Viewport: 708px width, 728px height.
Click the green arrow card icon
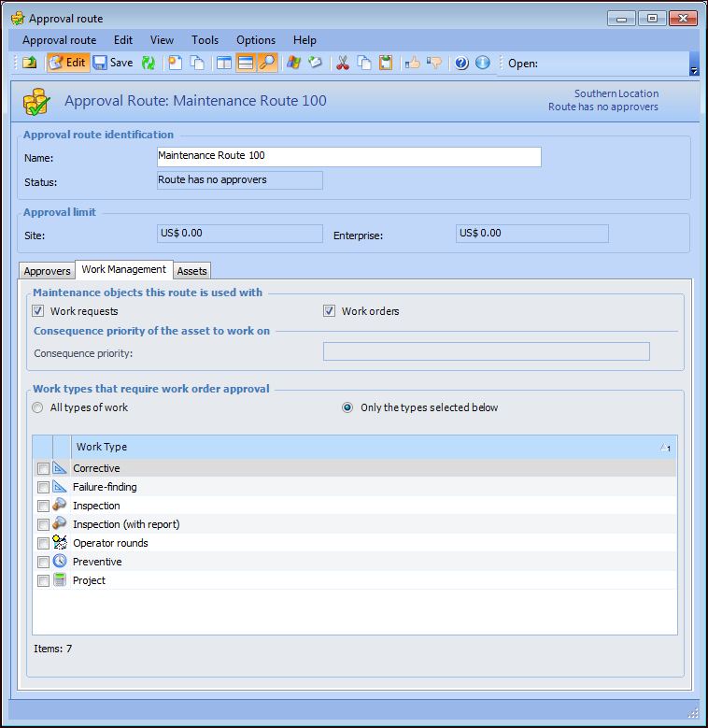pos(316,63)
